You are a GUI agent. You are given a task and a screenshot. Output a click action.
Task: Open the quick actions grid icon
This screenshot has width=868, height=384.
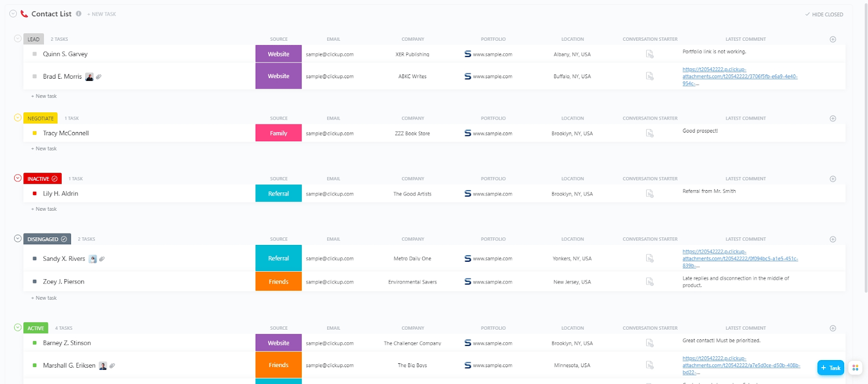click(856, 368)
